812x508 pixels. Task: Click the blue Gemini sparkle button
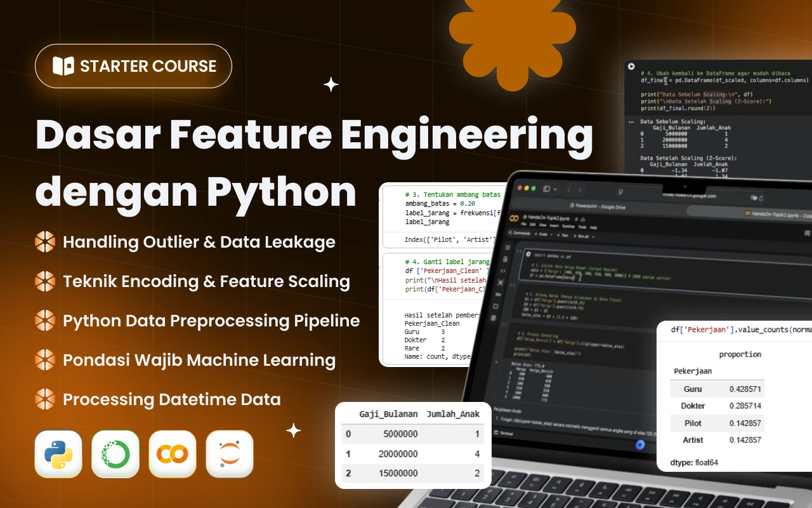[x=640, y=445]
